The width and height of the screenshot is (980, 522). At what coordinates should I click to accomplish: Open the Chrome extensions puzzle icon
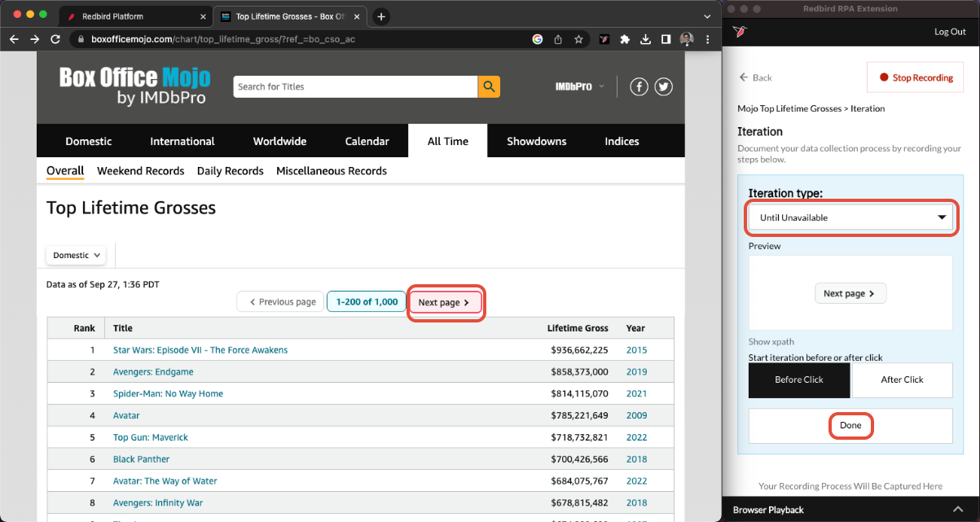625,38
